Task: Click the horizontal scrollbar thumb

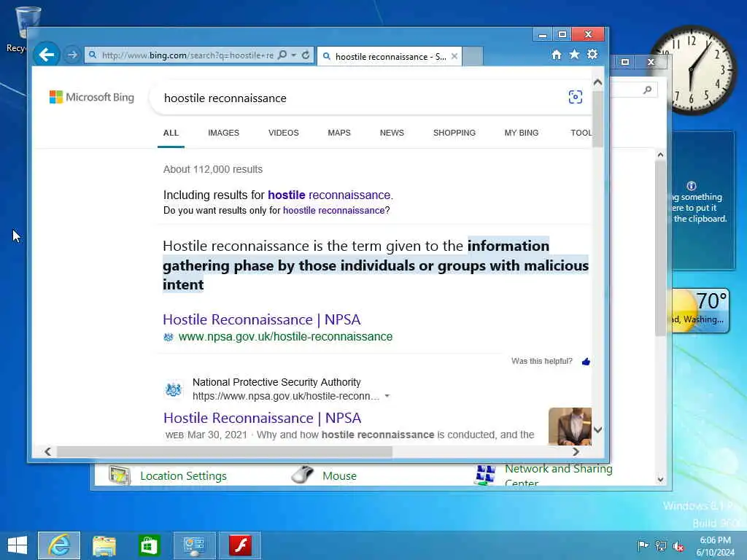Action: point(225,451)
